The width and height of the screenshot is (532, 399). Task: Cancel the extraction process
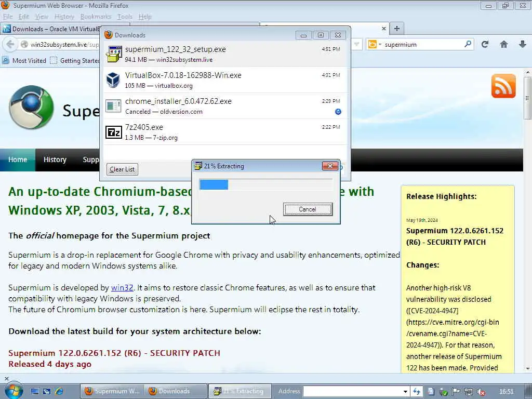click(308, 209)
